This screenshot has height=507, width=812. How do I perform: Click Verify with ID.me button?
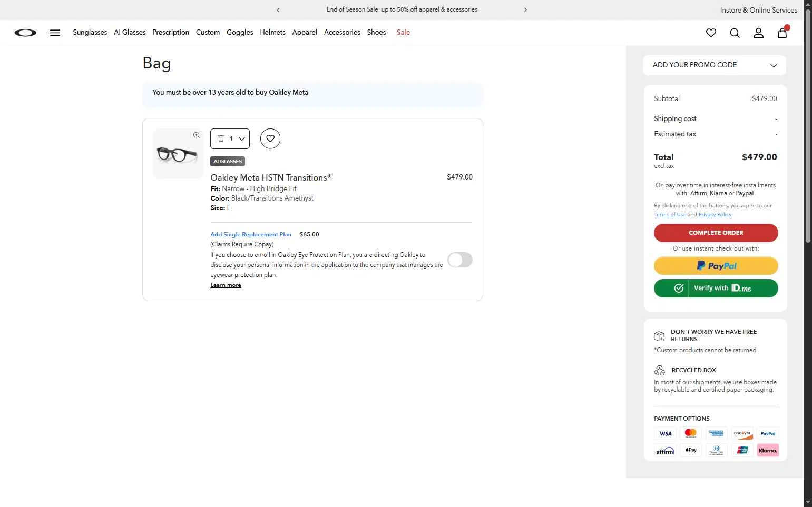716,288
